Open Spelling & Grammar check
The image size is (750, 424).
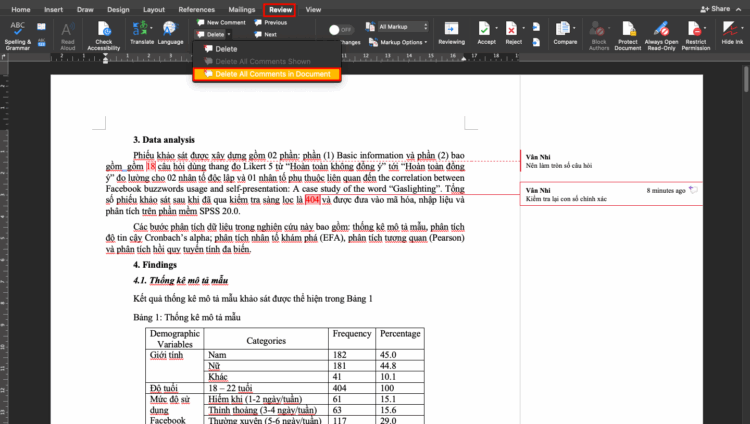click(17, 30)
